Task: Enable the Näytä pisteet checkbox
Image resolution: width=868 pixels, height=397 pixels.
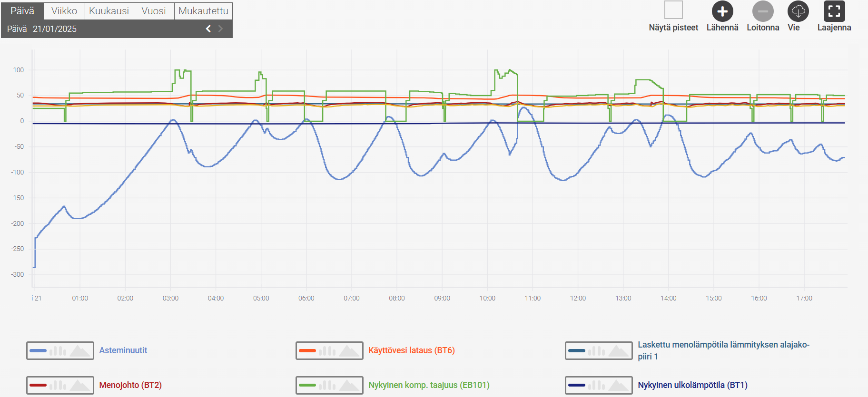Action: 673,10
